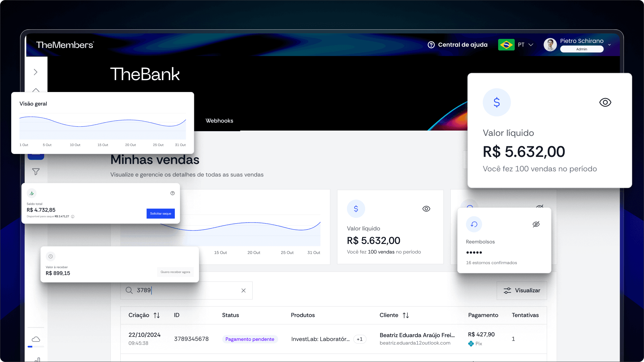Click info icon next to Disponível para saque

coord(73,217)
